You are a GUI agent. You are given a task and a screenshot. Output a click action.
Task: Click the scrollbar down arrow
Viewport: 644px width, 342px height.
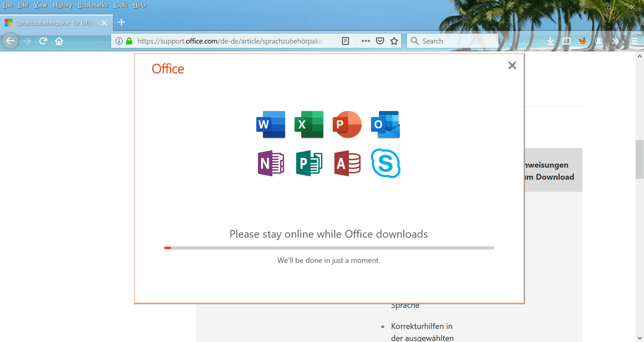pos(640,338)
